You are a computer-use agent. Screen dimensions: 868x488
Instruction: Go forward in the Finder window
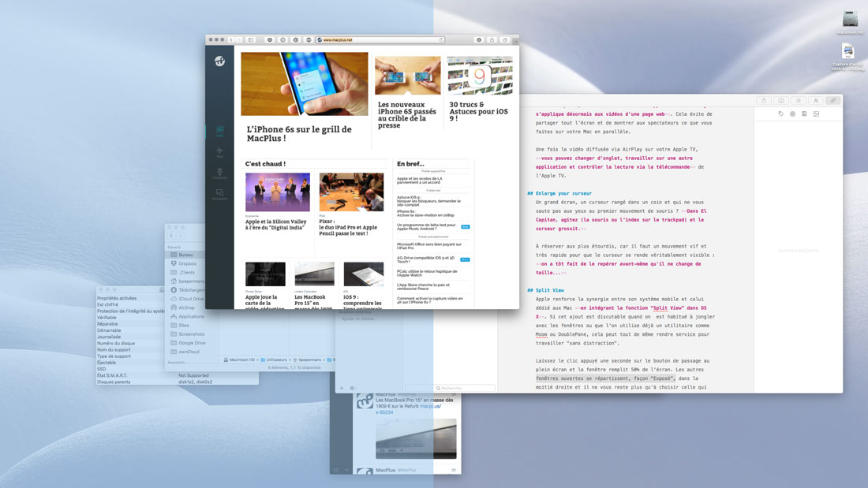180,236
